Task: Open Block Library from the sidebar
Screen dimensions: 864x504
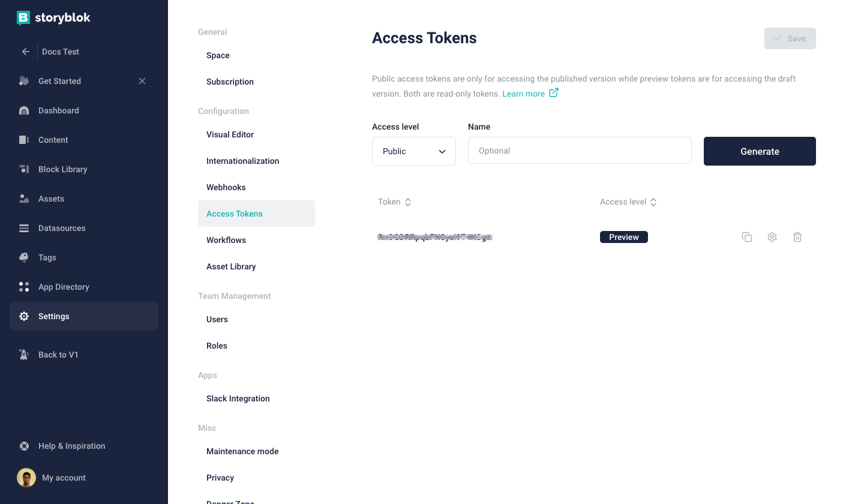Action: (62, 169)
